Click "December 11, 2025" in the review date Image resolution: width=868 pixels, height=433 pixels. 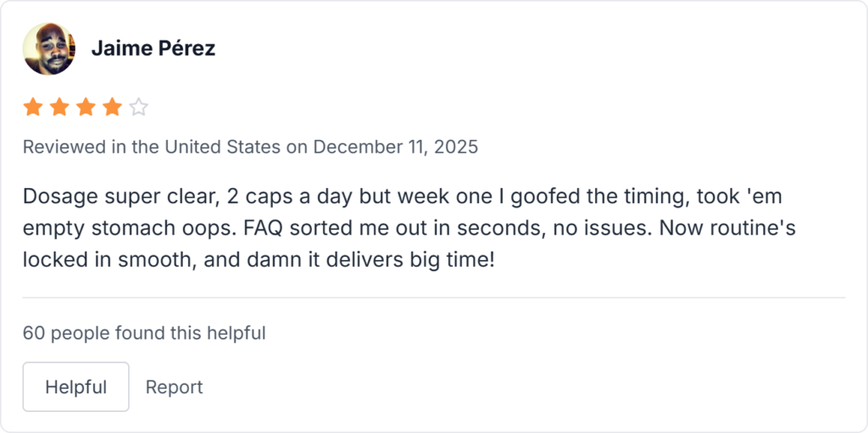396,147
